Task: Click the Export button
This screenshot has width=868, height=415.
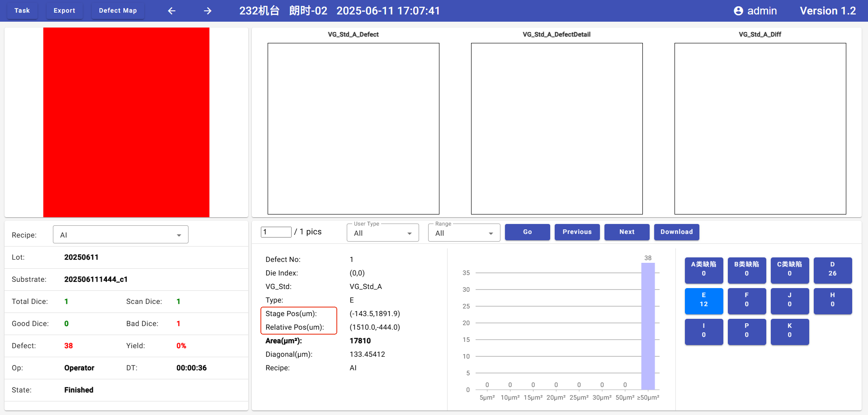Action: pyautogui.click(x=64, y=11)
